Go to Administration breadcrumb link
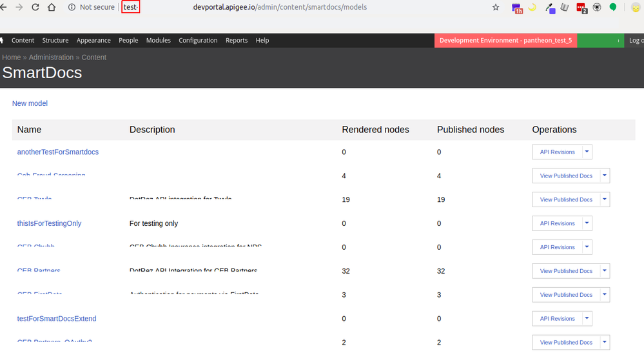This screenshot has height=353, width=644. tap(51, 57)
